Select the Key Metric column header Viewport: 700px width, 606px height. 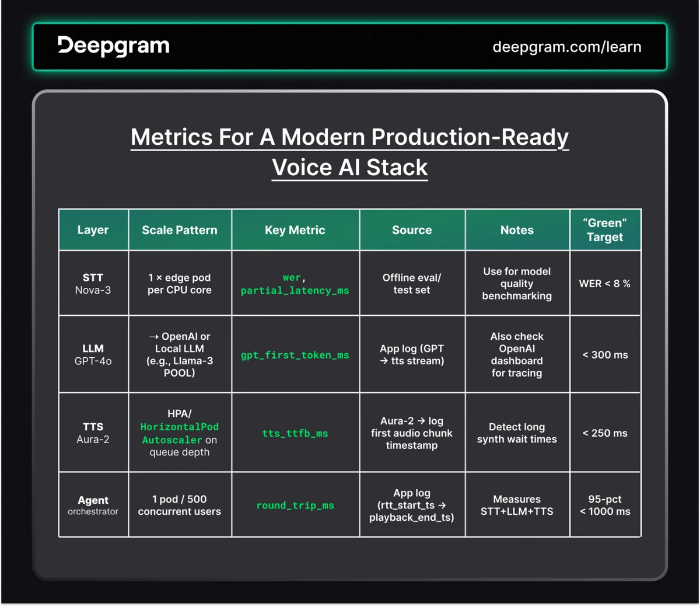[x=295, y=229]
